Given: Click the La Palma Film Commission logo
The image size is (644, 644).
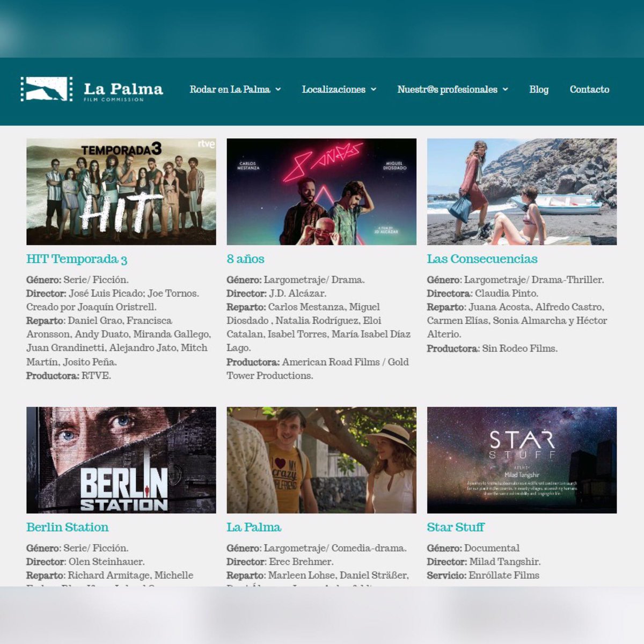Looking at the screenshot, I should click(92, 89).
